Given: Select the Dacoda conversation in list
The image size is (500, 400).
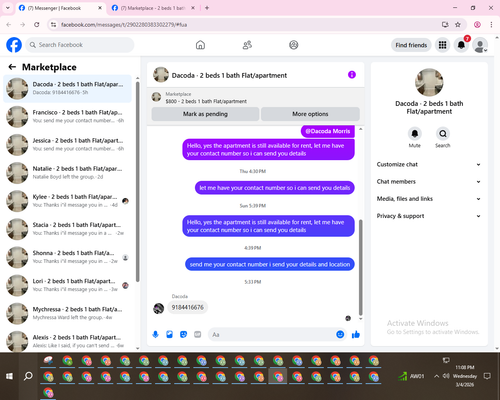Looking at the screenshot, I should [x=67, y=89].
